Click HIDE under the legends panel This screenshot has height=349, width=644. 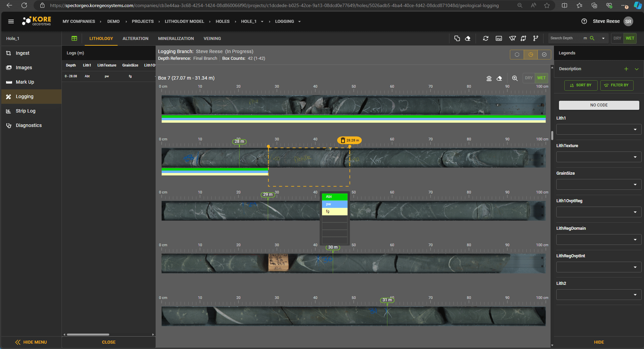599,342
